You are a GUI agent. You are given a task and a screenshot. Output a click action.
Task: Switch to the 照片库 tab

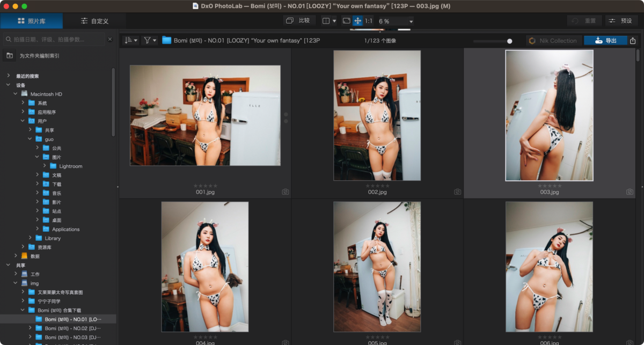point(31,21)
